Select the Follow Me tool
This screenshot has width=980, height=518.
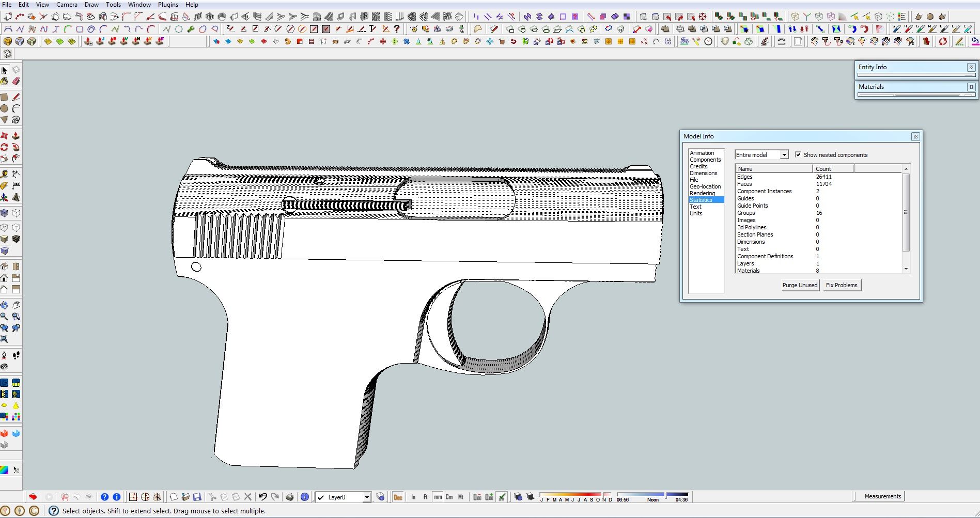16,147
